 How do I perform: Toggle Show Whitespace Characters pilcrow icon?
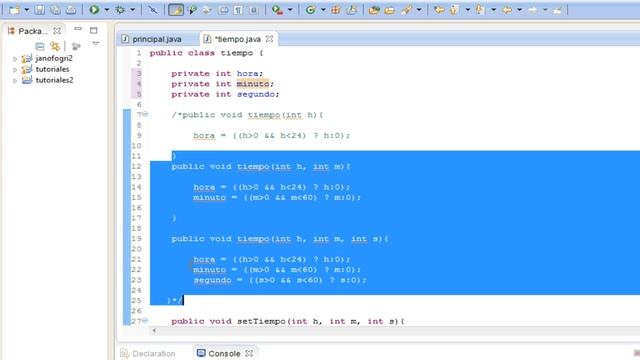click(238, 10)
